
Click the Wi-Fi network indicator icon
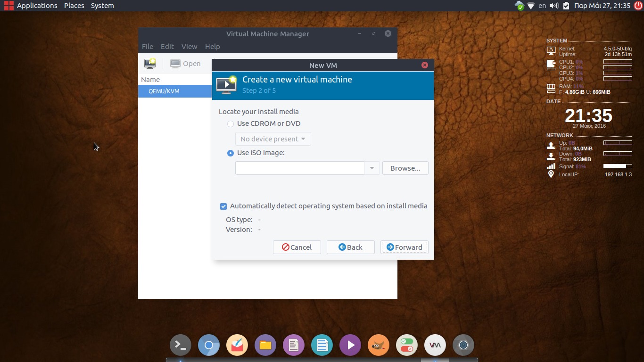(531, 6)
